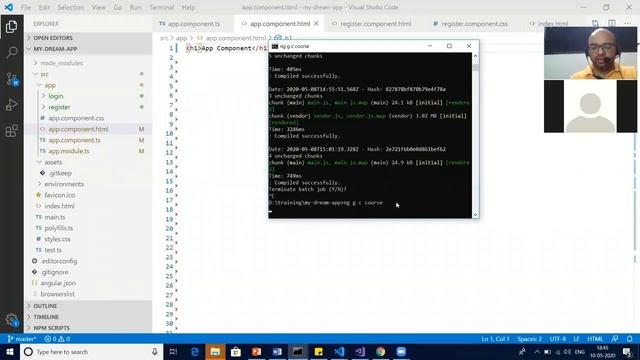The image size is (640, 360).
Task: Open app.component.css in explorer
Action: (76, 118)
